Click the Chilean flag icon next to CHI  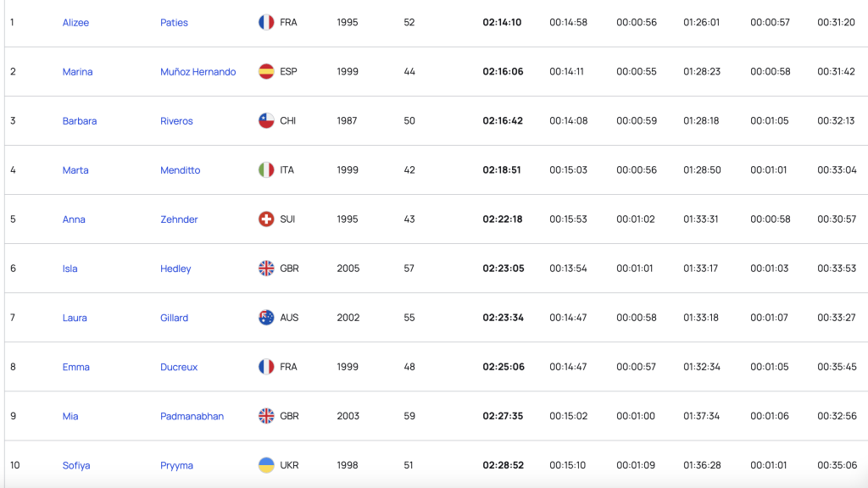point(266,121)
